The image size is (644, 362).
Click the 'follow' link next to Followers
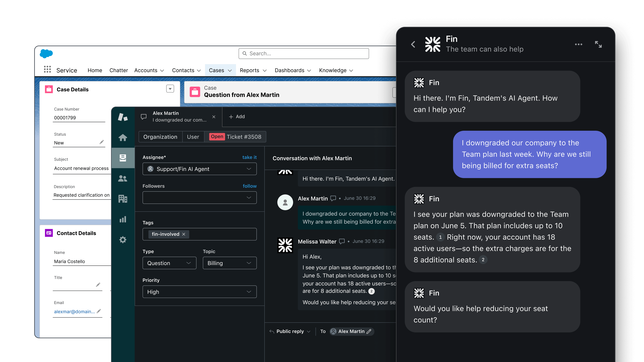pyautogui.click(x=250, y=186)
